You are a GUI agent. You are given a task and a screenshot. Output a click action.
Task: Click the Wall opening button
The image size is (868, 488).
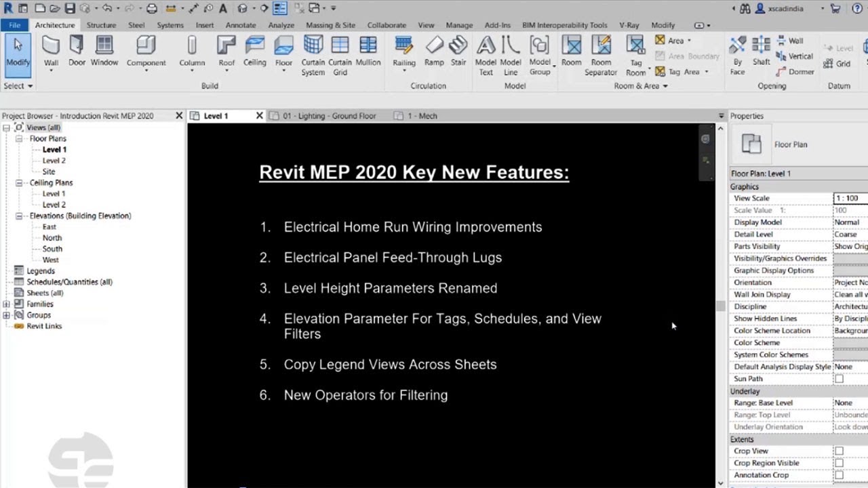click(x=789, y=41)
